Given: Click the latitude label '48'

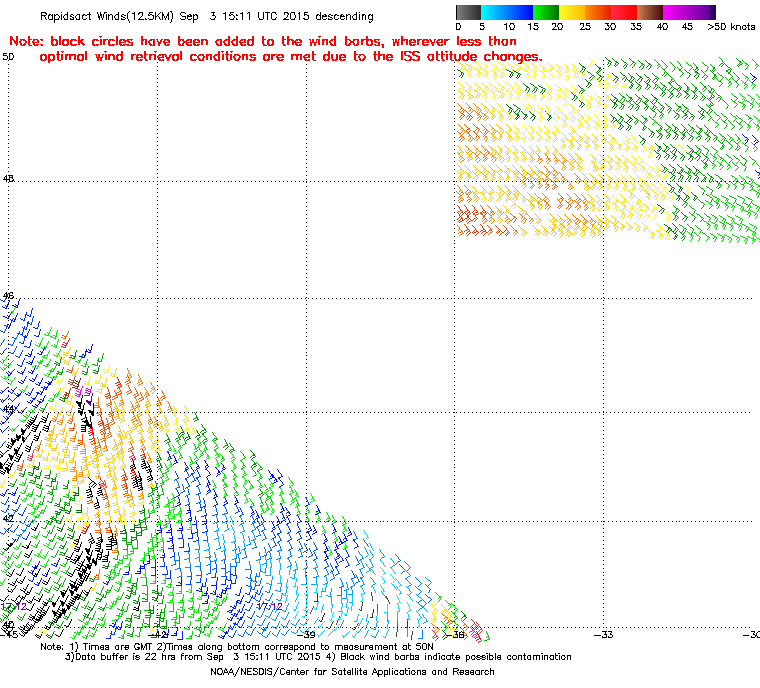Looking at the screenshot, I should point(8,178).
